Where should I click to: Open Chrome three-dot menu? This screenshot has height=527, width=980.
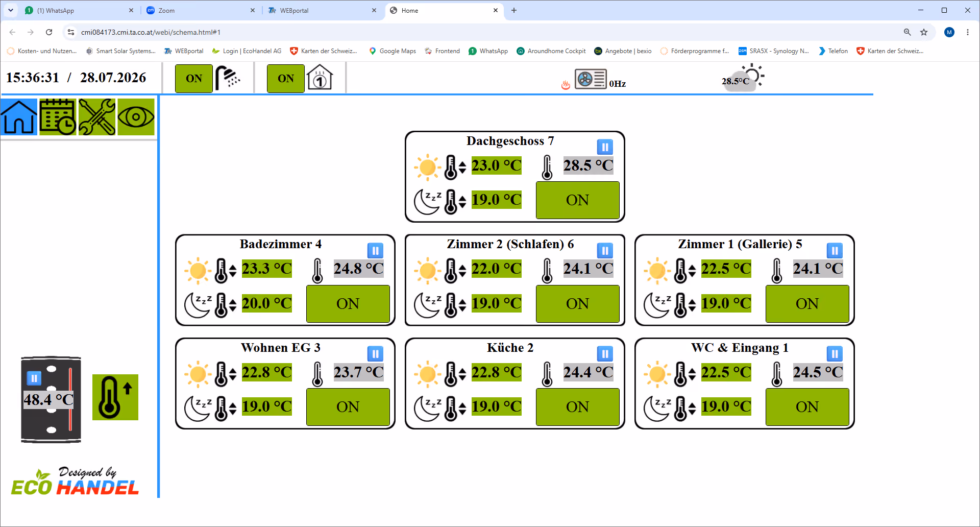968,32
